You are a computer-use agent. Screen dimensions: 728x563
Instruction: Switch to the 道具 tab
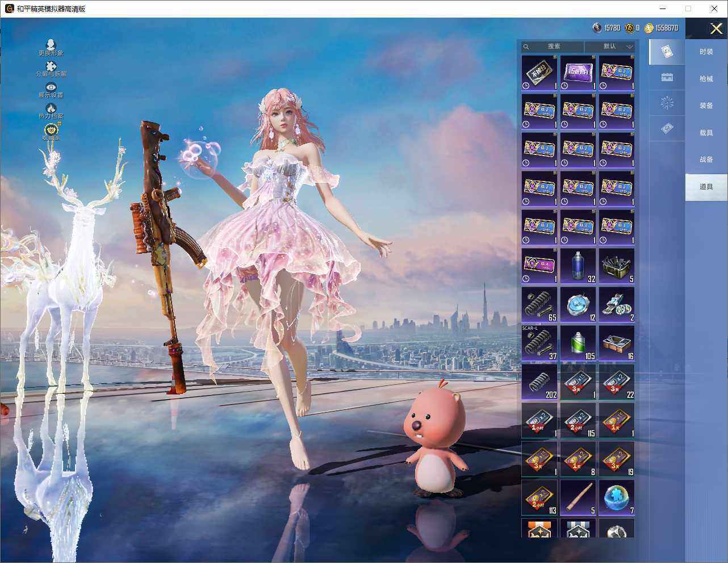click(706, 187)
